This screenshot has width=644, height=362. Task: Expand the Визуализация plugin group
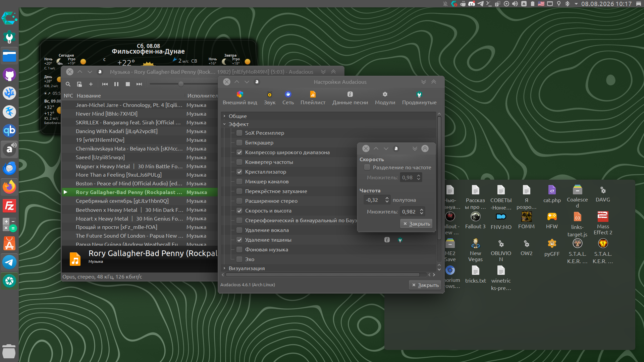pos(224,268)
